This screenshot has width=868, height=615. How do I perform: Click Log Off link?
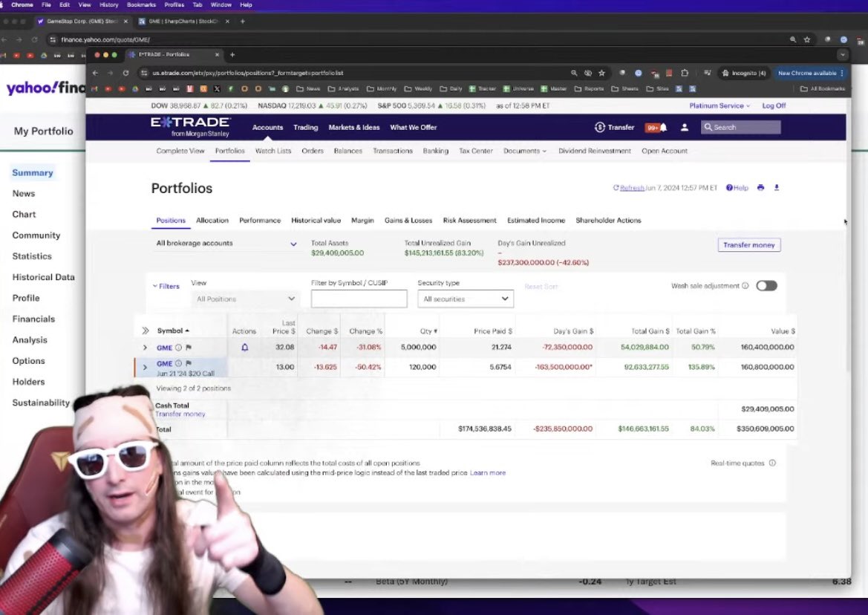point(774,105)
